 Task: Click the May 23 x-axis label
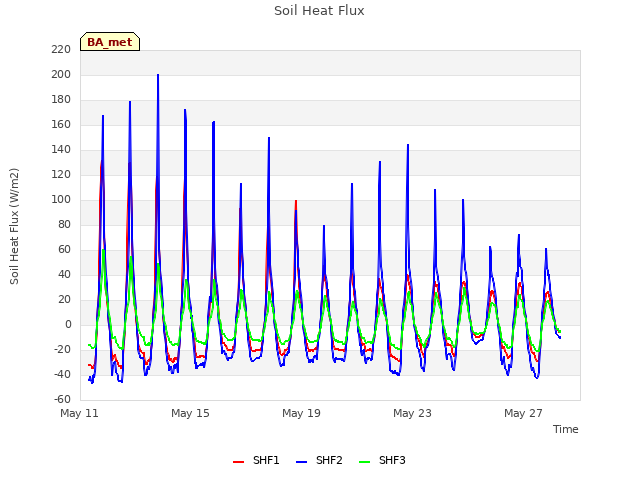[x=412, y=413]
